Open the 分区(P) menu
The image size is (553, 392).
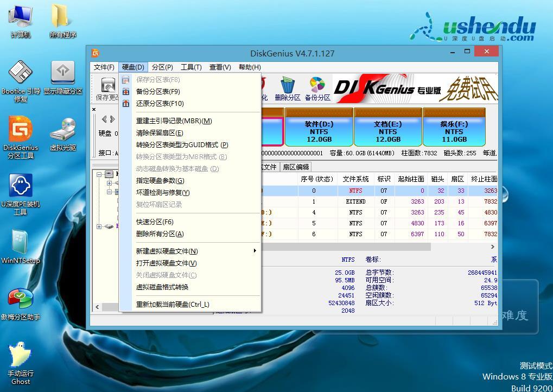click(162, 67)
